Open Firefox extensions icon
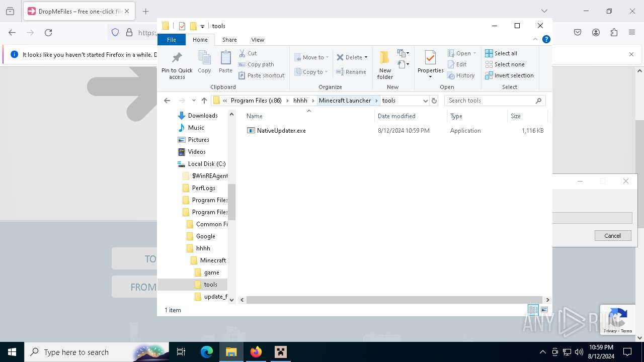644x362 pixels. coord(614,32)
